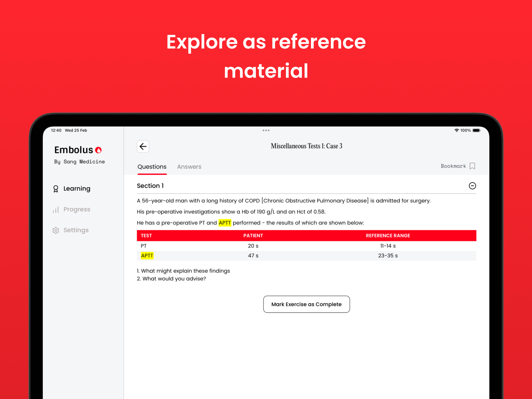Image resolution: width=532 pixels, height=399 pixels.
Task: Click the highlighted APTT term in the paragraph
Action: coord(225,223)
